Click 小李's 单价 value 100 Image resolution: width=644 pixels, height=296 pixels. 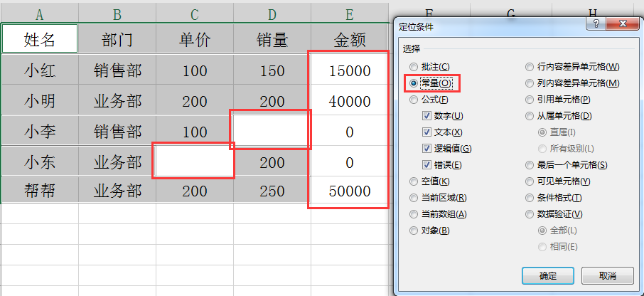coord(195,131)
